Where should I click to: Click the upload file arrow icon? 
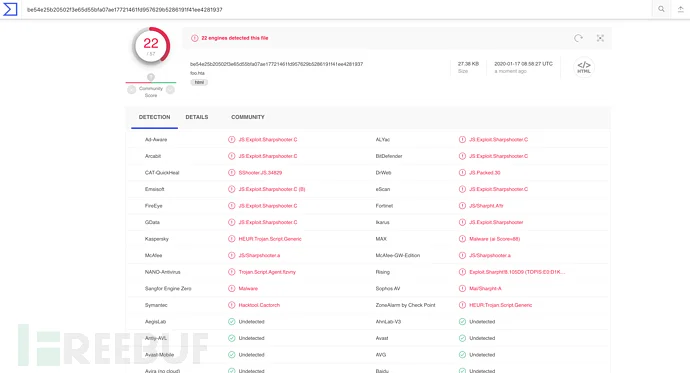pos(680,9)
